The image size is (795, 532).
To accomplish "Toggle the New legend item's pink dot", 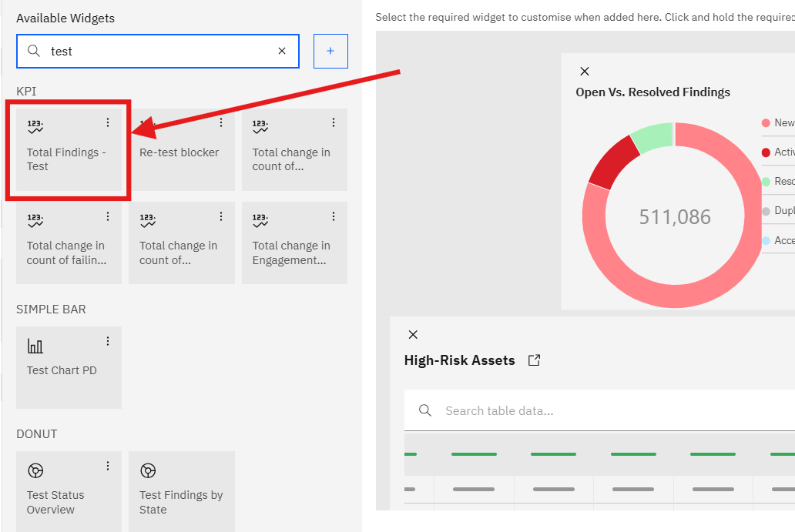I will click(766, 122).
